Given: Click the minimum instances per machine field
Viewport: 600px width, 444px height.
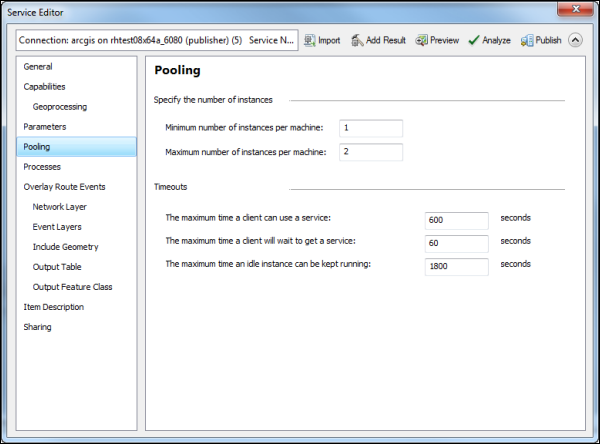Looking at the screenshot, I should pyautogui.click(x=370, y=128).
